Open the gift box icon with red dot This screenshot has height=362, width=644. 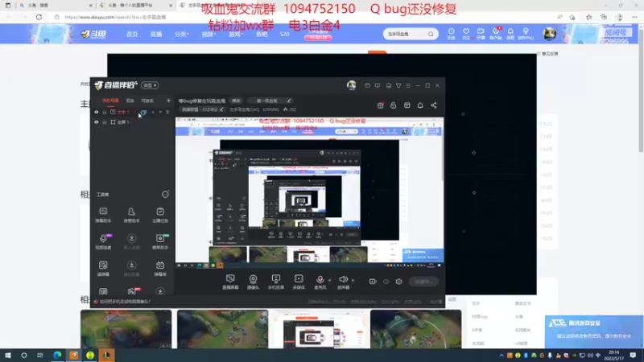380,105
